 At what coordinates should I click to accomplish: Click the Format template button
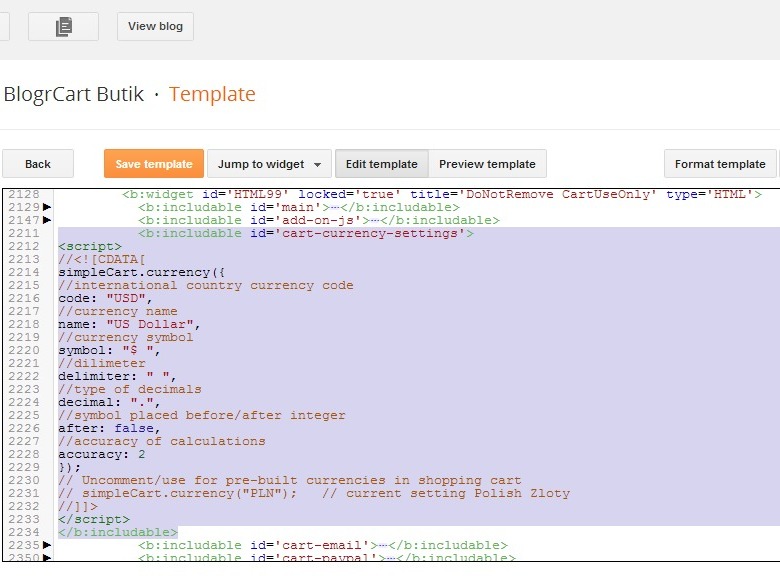pos(720,164)
